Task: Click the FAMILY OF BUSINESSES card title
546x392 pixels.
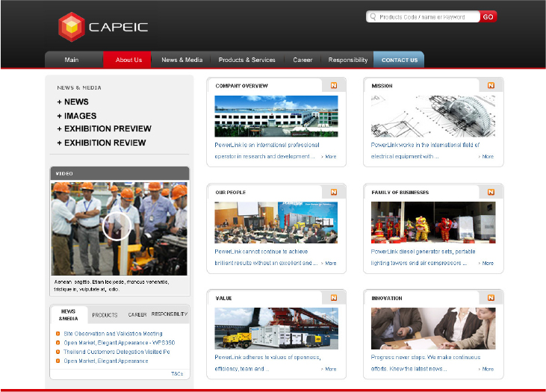Action: click(400, 192)
